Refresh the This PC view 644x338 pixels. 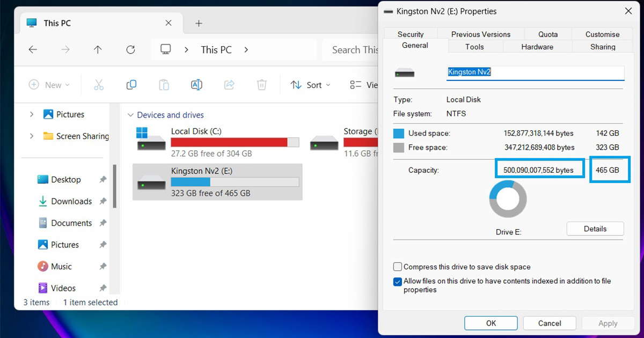[x=130, y=50]
